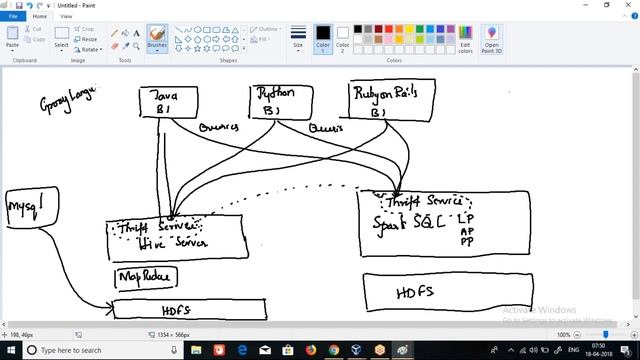
Task: Open Paint Help icon
Action: click(x=635, y=16)
